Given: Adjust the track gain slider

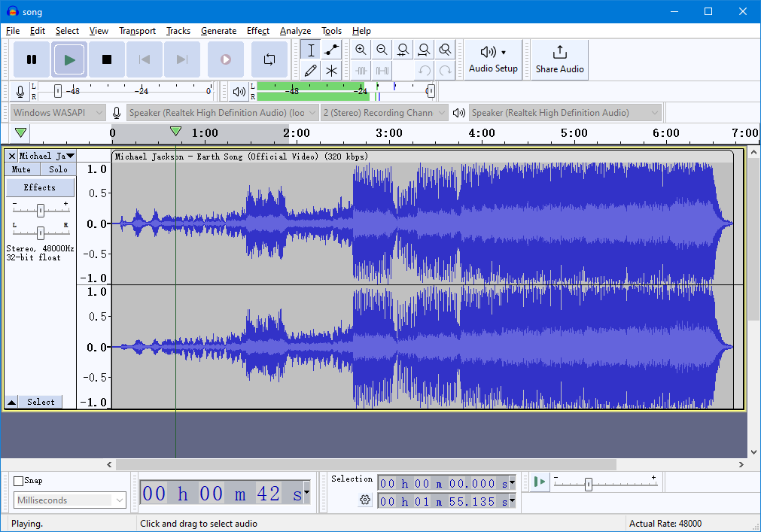Looking at the screenshot, I should point(41,210).
